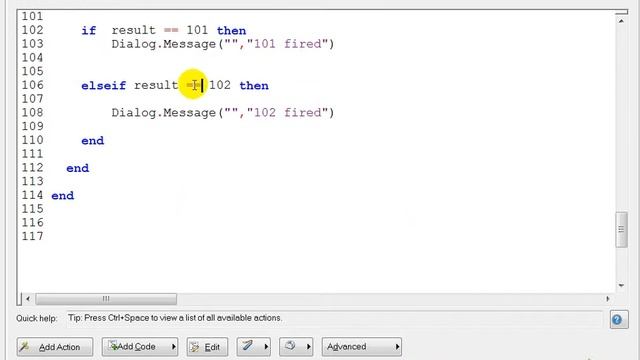Screen dimensions: 640x360
Task: Click the number 102 on line 106
Action: (220, 85)
